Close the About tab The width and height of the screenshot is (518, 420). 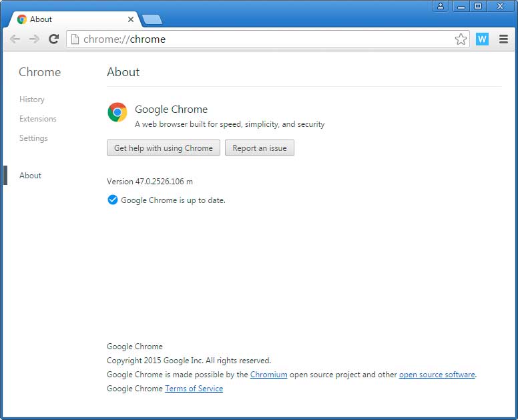click(x=131, y=19)
